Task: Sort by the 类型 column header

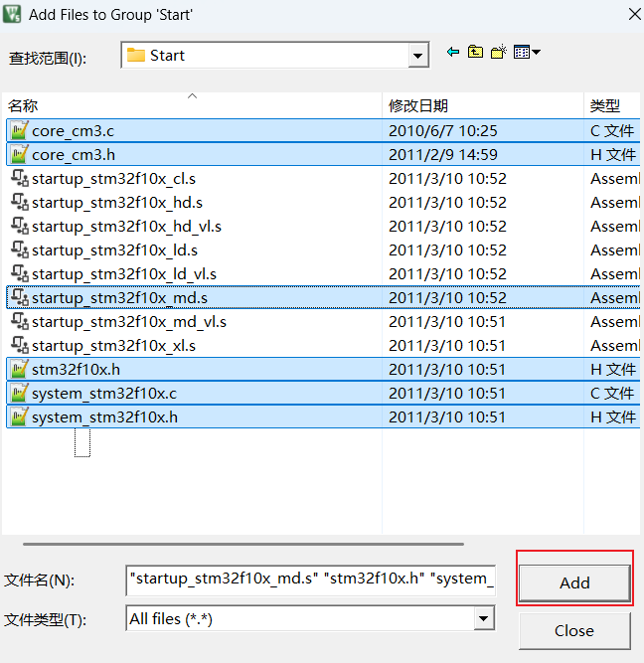Action: coord(612,105)
